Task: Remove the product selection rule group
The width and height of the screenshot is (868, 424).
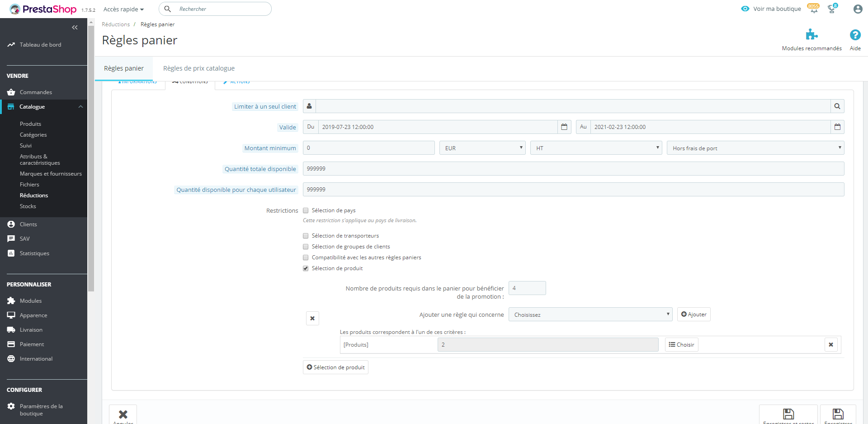Action: pos(312,318)
